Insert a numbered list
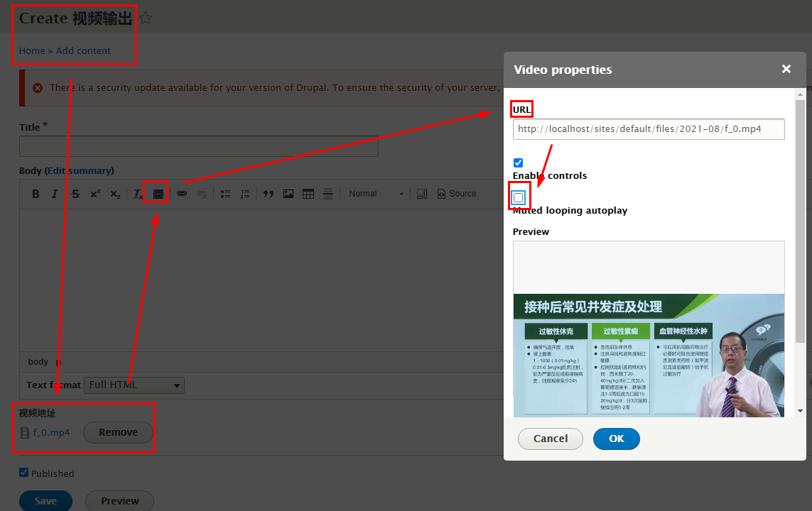812x511 pixels. pyautogui.click(x=245, y=194)
